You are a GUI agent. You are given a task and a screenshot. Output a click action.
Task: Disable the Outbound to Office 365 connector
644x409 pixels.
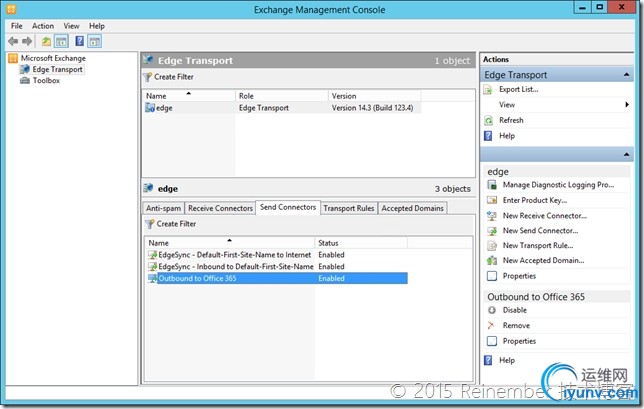(x=514, y=310)
